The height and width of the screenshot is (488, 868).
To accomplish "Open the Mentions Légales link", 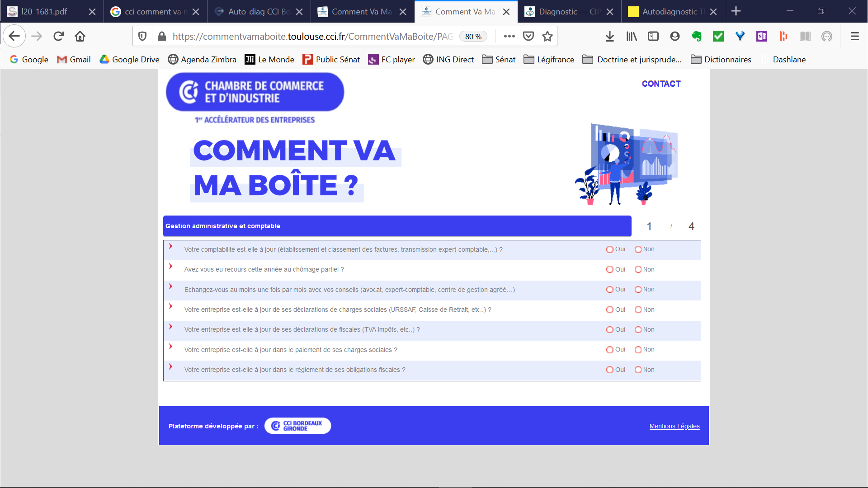I will point(674,426).
